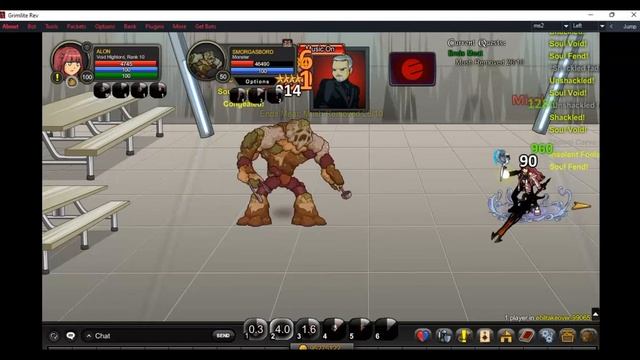Click the player's blue mana bar
The image size is (640, 360).
(126, 70)
